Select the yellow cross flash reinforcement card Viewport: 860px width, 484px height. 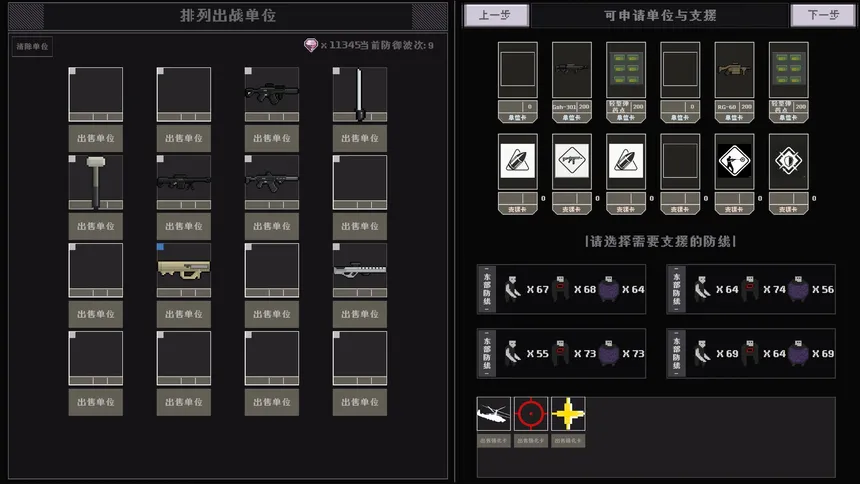[568, 414]
